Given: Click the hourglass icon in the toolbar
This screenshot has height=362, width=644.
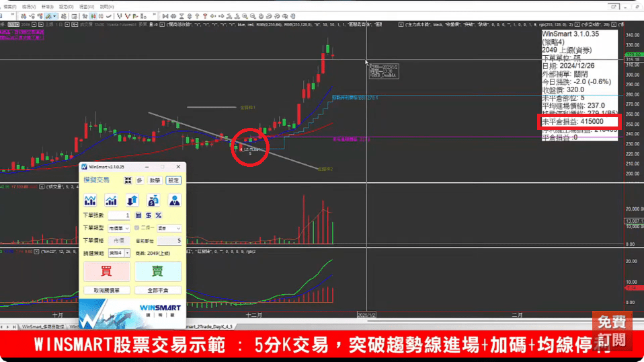Looking at the screenshot, I should click(182, 16).
